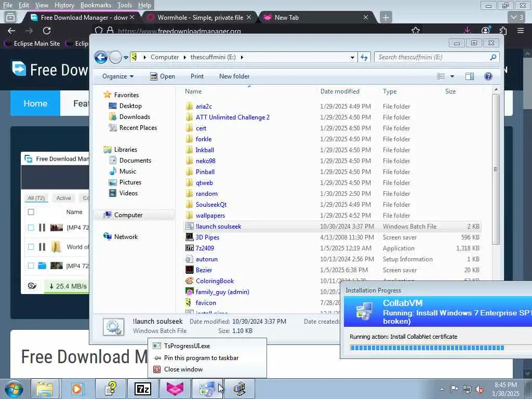Image resolution: width=532 pixels, height=399 pixels.
Task: Select the 7z2409 application icon
Action: click(x=189, y=248)
